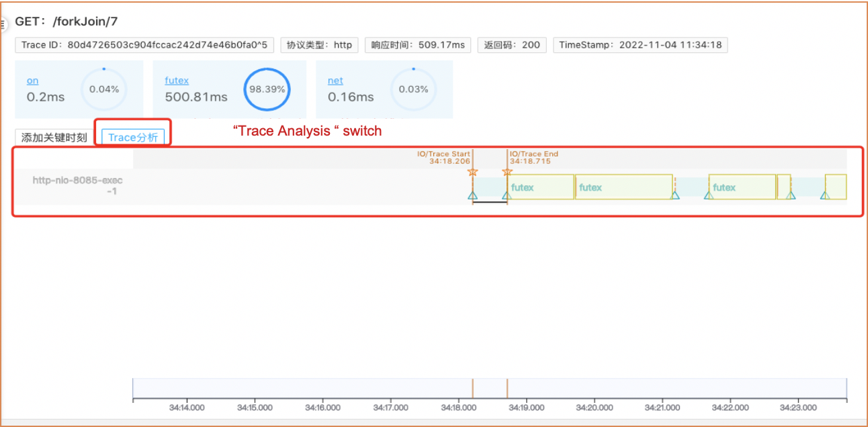Click the 98.39% futex progress circle
This screenshot has width=868, height=427.
[267, 89]
